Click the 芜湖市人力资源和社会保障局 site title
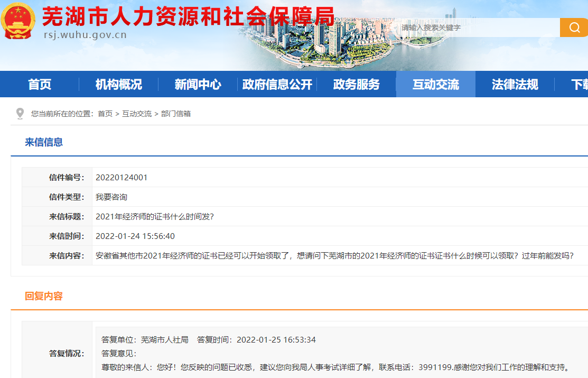588x378 pixels. (x=188, y=17)
